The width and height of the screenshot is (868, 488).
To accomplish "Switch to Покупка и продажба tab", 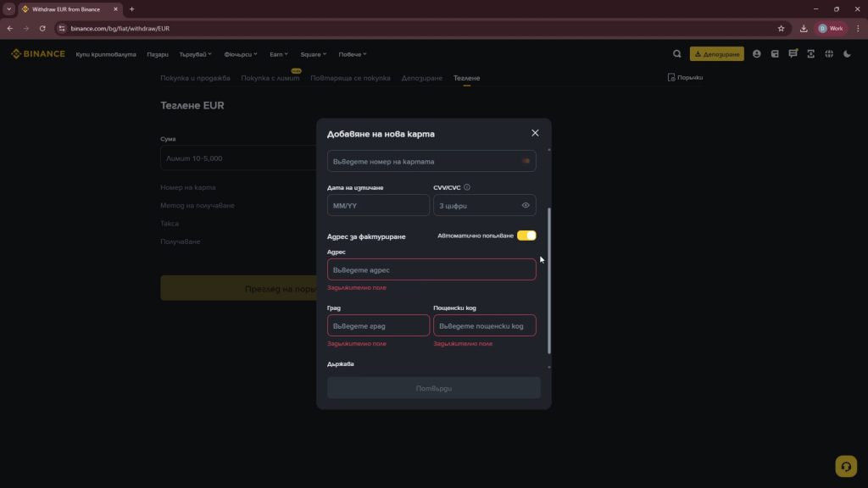I will (x=196, y=78).
